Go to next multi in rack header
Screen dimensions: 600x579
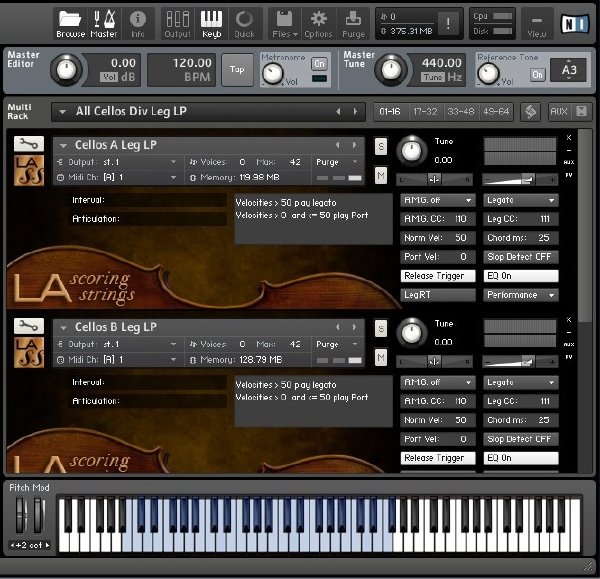tap(355, 111)
